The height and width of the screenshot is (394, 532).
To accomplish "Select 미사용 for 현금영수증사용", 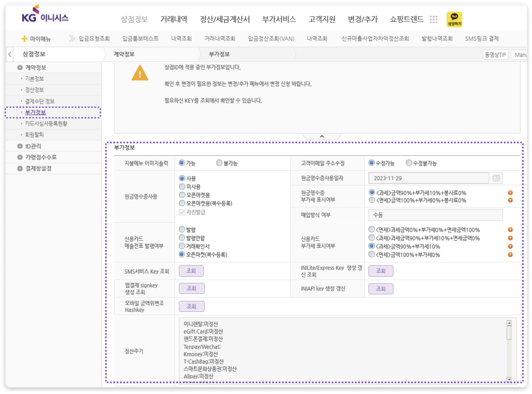I will [x=182, y=186].
